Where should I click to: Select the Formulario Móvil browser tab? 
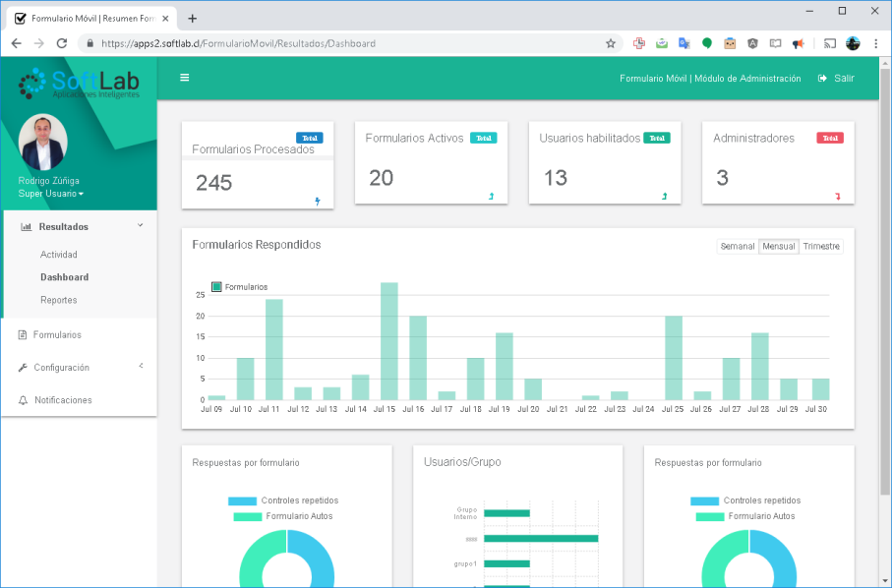point(91,19)
